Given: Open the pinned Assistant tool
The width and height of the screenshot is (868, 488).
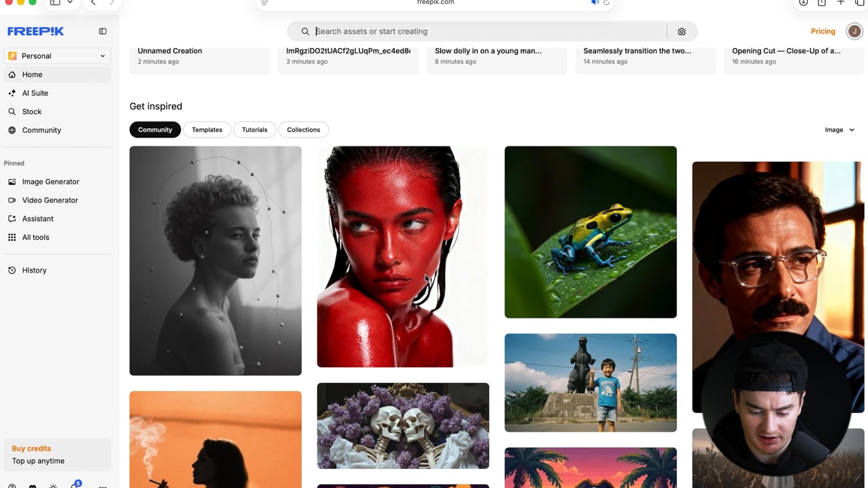Looking at the screenshot, I should 57,219.
